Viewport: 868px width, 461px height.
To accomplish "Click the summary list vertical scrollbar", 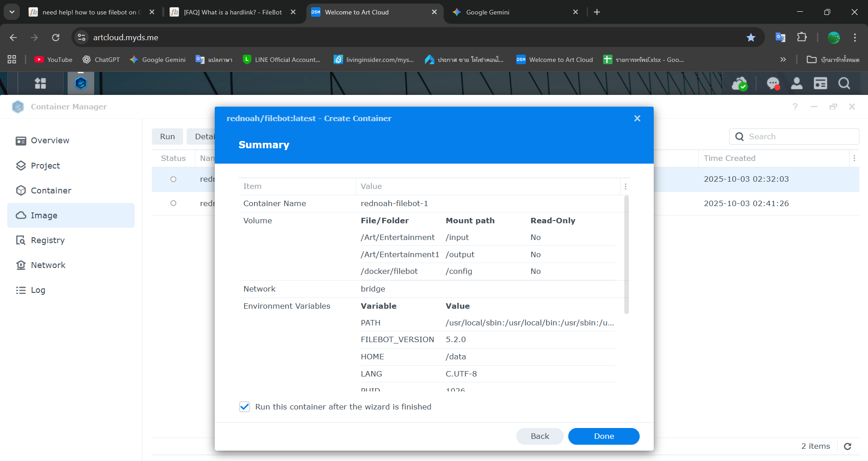I will [x=626, y=254].
